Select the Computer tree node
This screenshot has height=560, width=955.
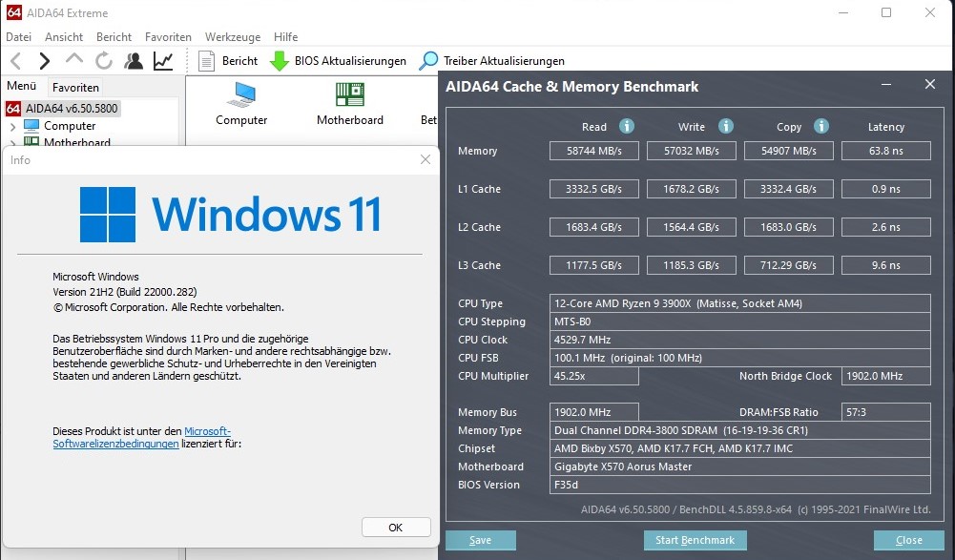click(70, 126)
